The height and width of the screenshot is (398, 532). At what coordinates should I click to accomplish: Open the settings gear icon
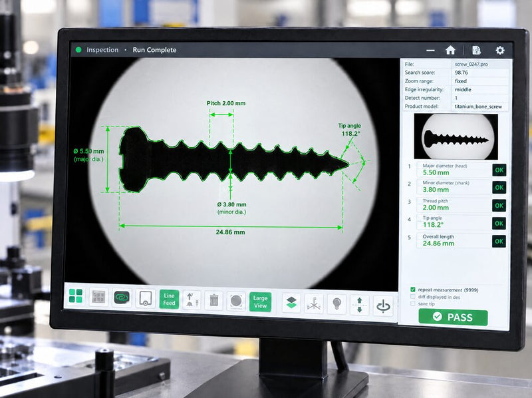500,51
